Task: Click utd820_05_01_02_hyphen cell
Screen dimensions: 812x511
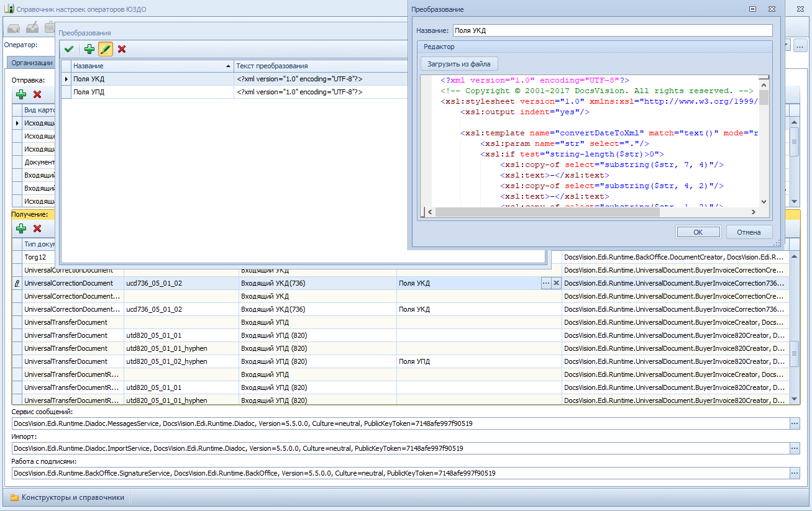Action: tap(181, 361)
